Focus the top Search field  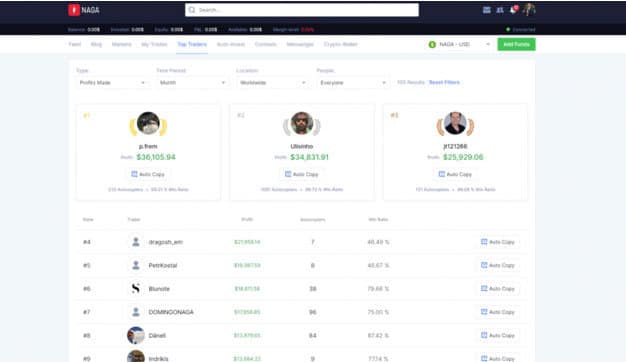tap(302, 10)
